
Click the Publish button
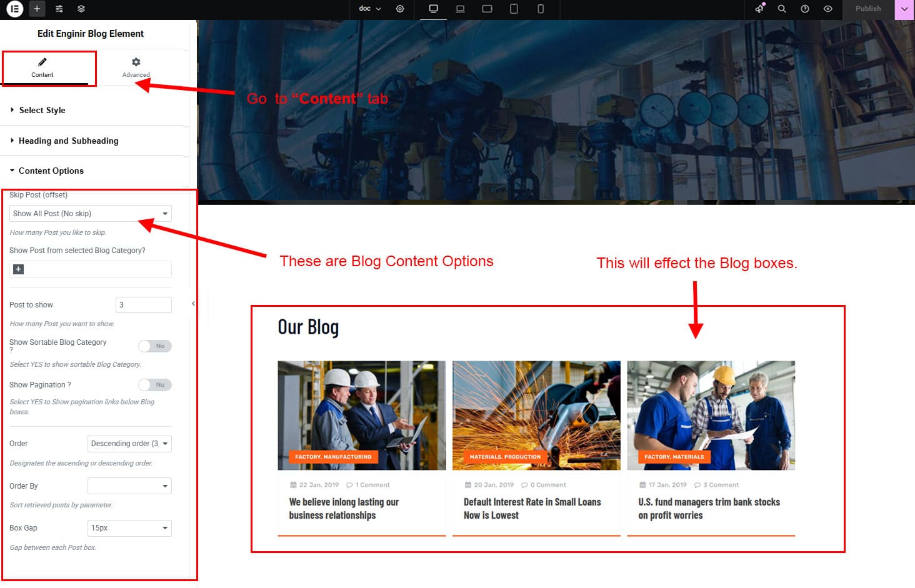(867, 9)
